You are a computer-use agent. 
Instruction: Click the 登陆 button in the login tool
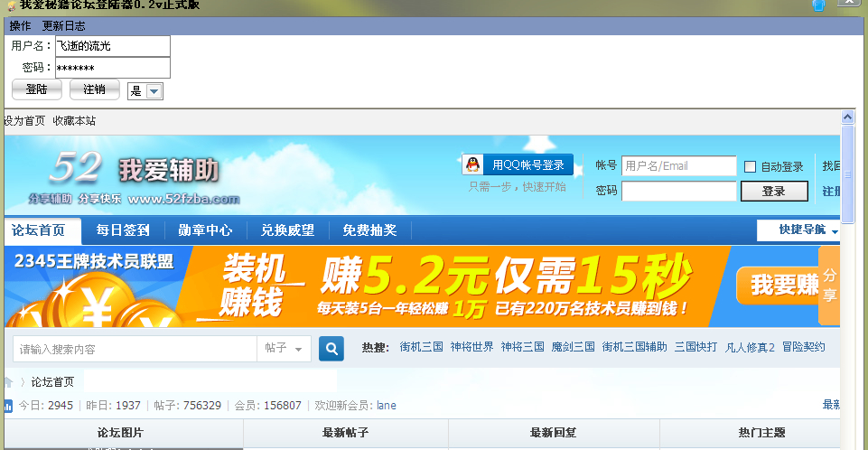[36, 89]
